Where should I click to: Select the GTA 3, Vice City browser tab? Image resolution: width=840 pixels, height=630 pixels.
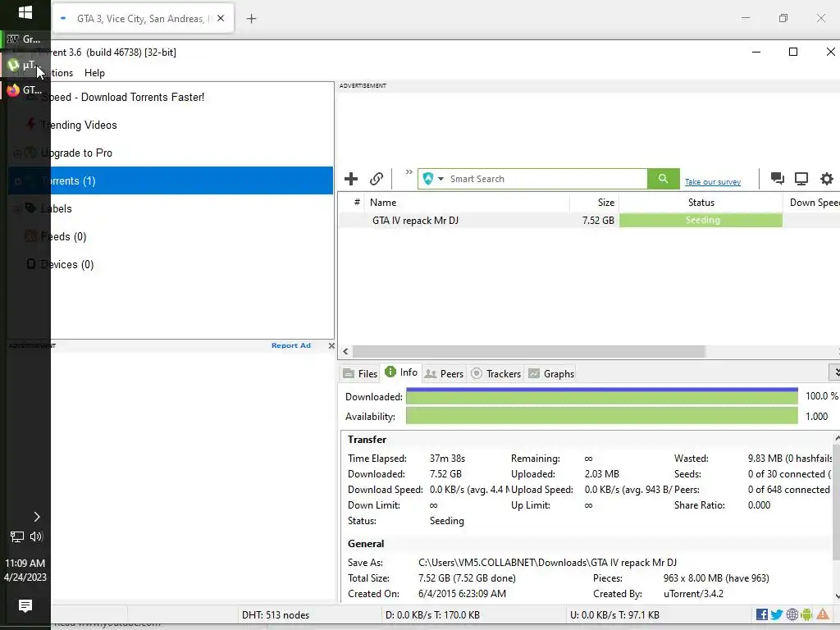(143, 19)
